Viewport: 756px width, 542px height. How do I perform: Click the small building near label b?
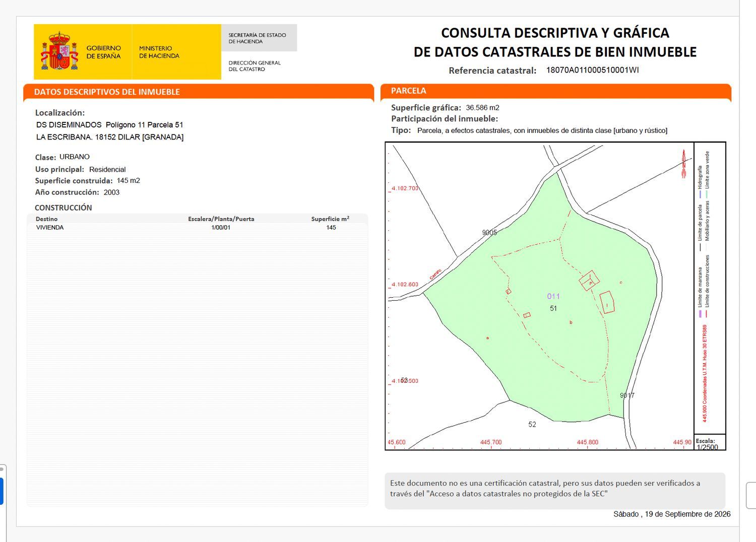click(x=527, y=315)
